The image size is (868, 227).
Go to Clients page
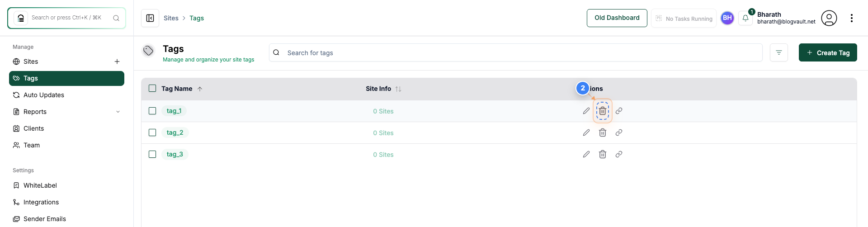click(x=66, y=128)
